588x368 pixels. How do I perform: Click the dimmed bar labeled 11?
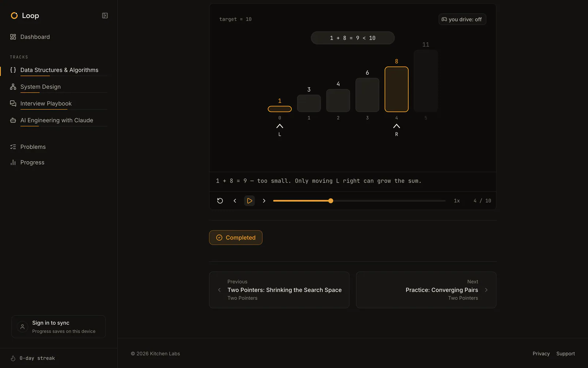426,81
